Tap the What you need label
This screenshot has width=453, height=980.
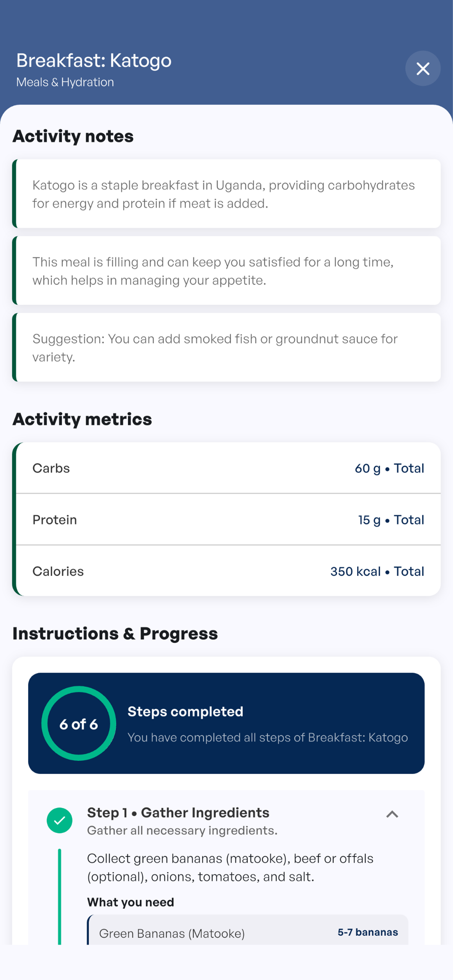(131, 902)
